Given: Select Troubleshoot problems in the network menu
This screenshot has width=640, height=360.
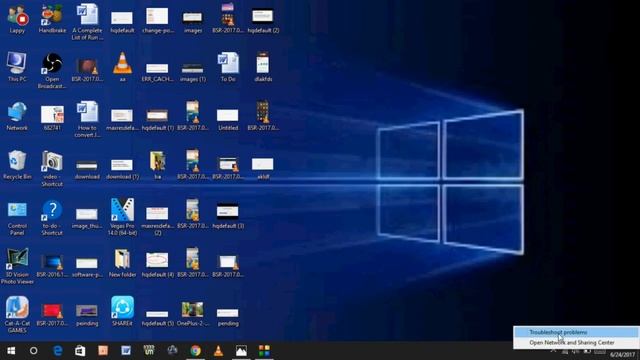Looking at the screenshot, I should tap(576, 332).
